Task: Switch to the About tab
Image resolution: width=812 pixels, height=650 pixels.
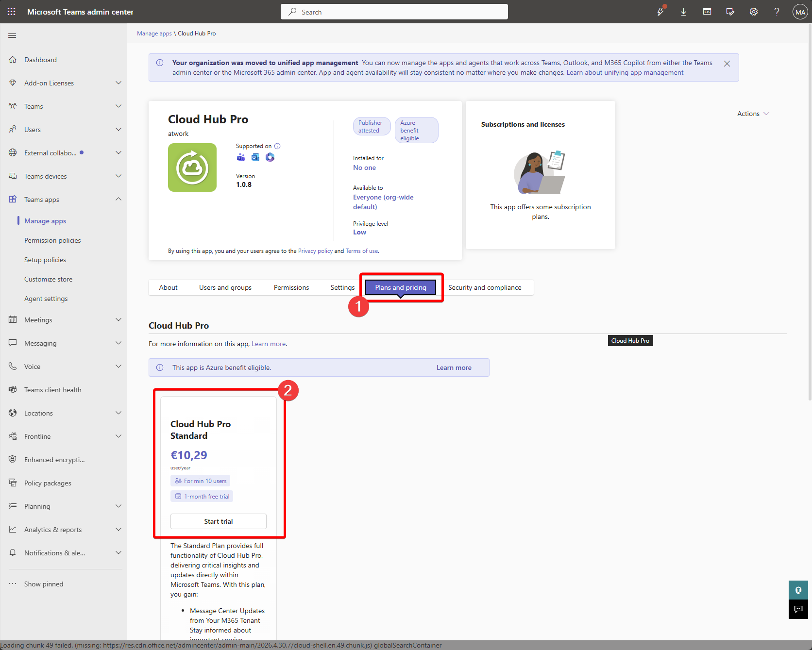Action: tap(169, 287)
